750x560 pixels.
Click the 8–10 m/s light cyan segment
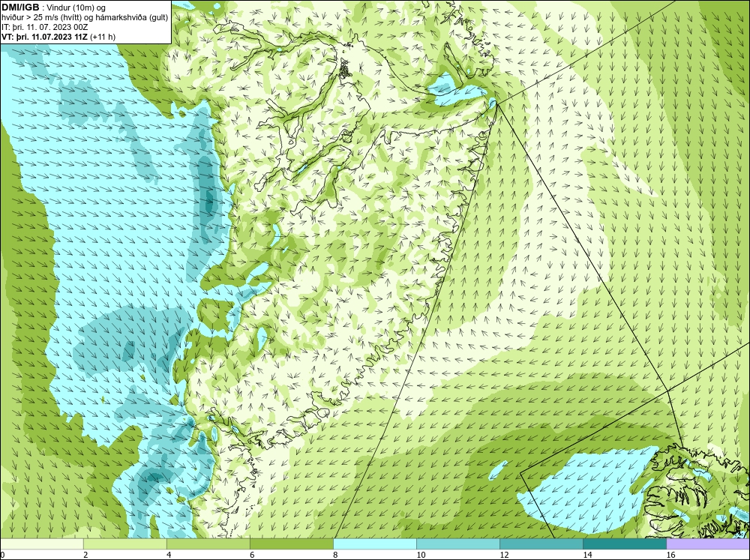(375, 544)
